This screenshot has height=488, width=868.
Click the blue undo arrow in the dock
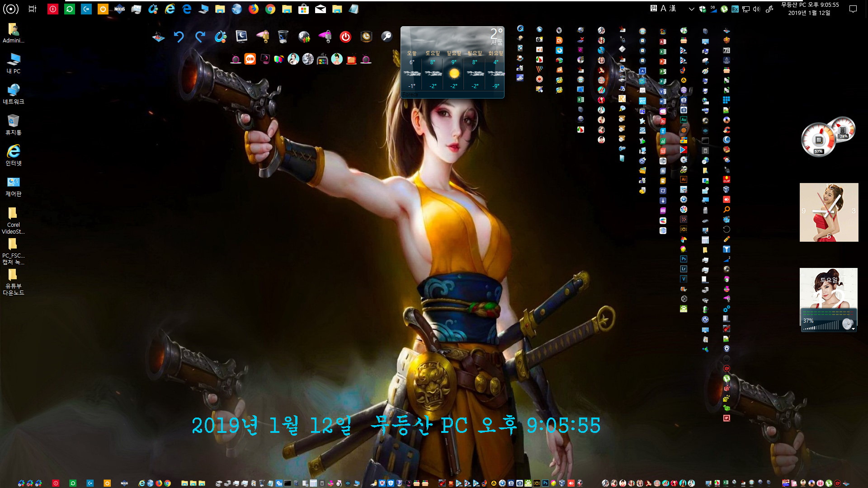pyautogui.click(x=179, y=37)
